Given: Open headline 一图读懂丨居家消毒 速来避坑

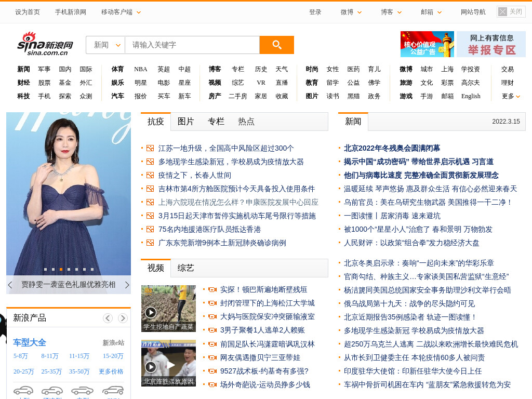Looking at the screenshot, I should pos(392,216).
